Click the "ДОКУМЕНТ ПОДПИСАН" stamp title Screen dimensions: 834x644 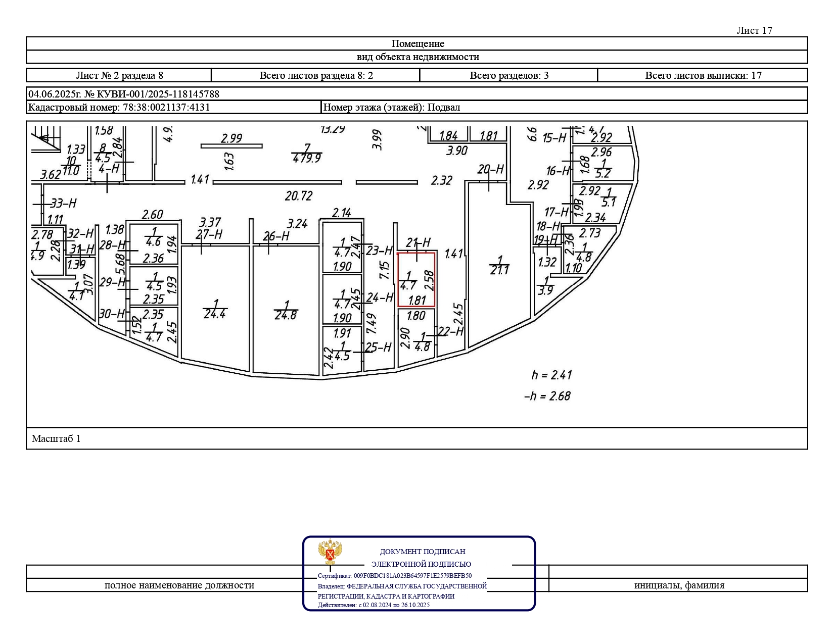[x=423, y=552]
